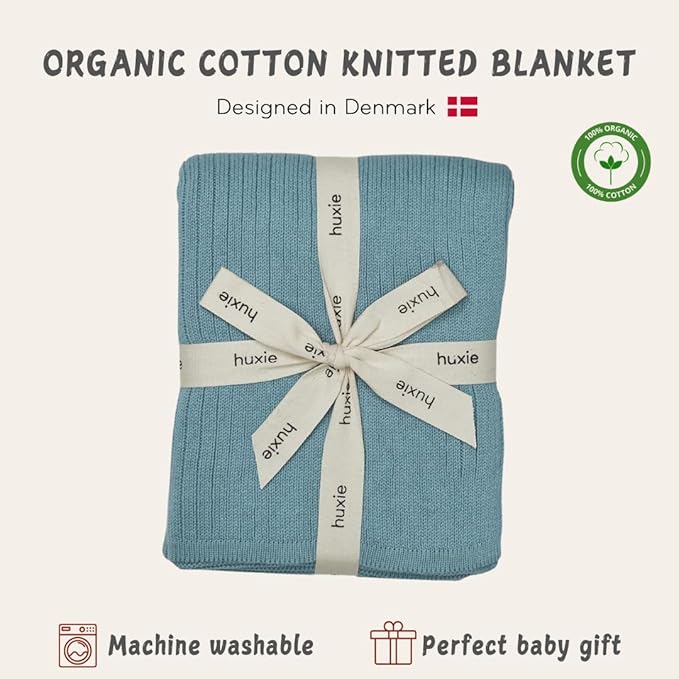Select the "Organic Cotton Knitted Blanket" title

pyautogui.click(x=339, y=64)
